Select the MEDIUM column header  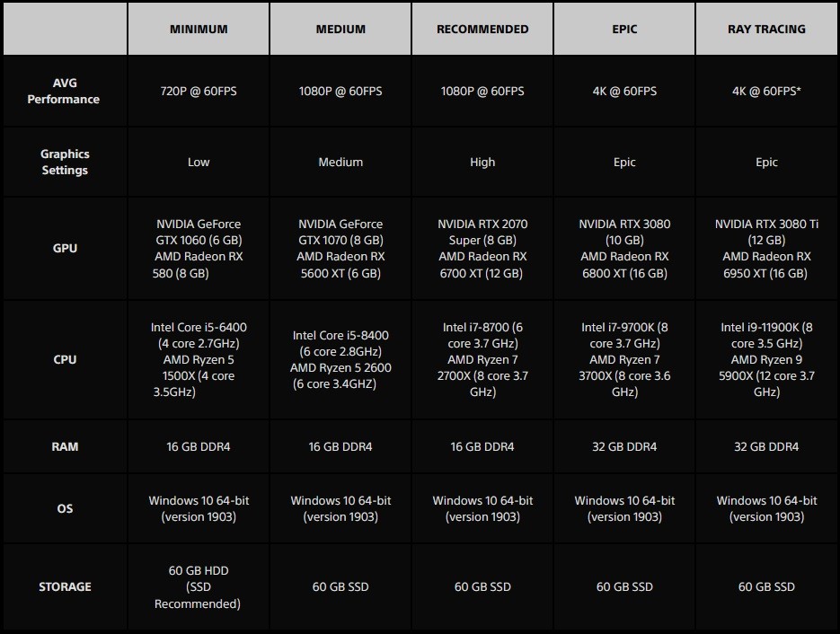340,29
